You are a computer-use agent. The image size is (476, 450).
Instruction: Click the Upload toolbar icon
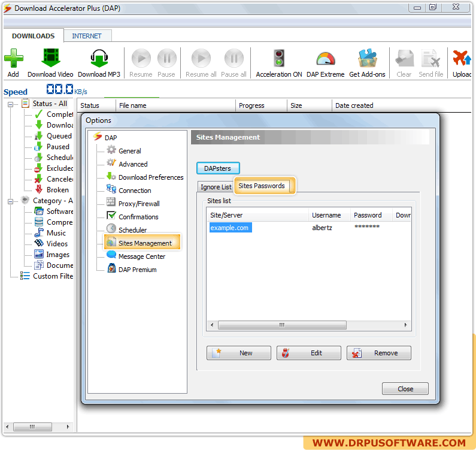(x=462, y=58)
